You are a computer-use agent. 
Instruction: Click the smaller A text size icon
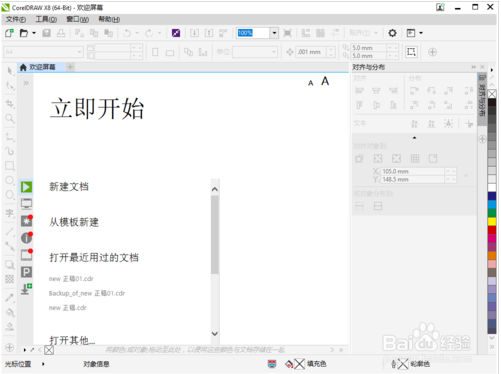[311, 83]
